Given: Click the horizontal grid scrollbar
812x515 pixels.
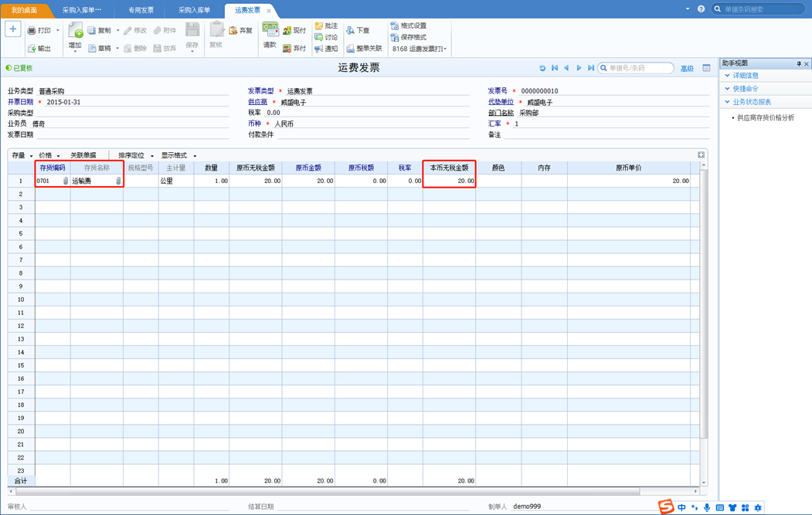Looking at the screenshot, I should click(x=329, y=490).
